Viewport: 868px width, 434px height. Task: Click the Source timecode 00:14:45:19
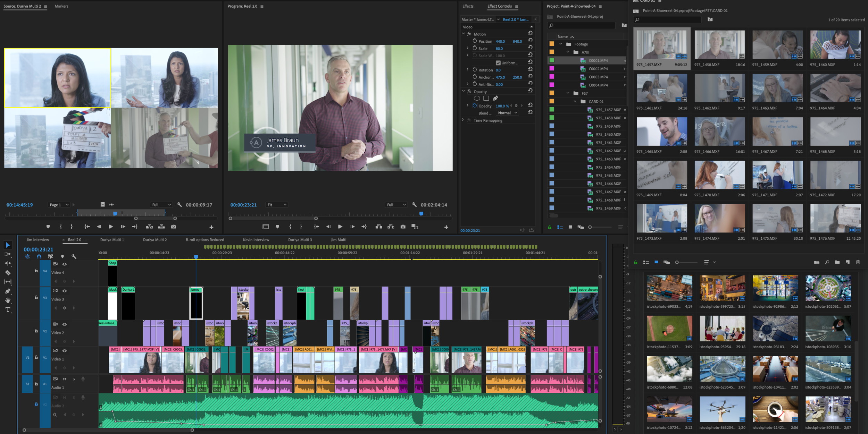point(20,205)
